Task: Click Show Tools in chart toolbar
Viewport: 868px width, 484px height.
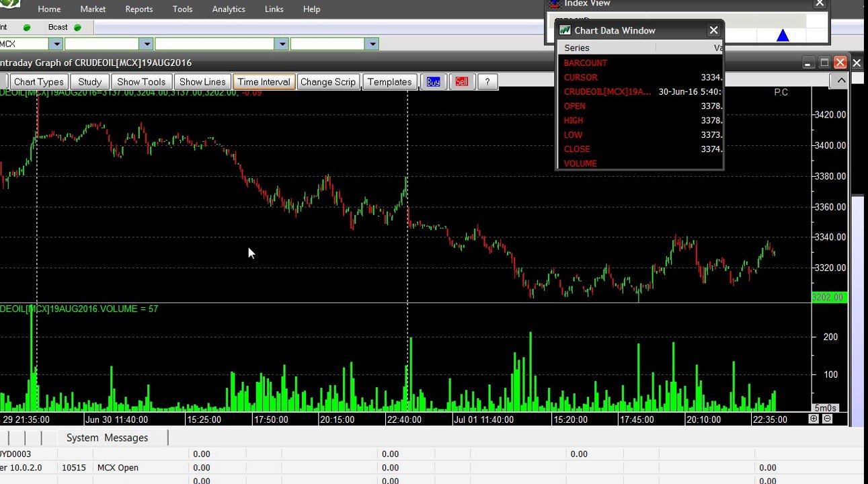Action: click(141, 82)
